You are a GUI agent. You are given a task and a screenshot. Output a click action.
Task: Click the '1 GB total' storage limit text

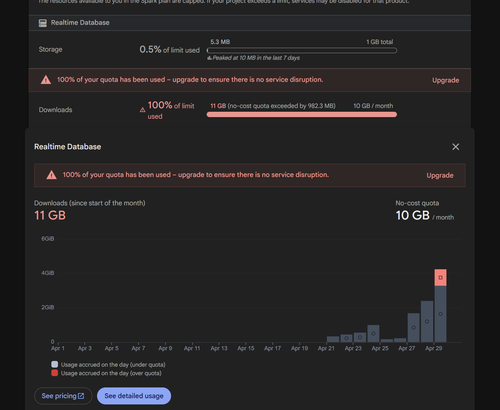[380, 42]
